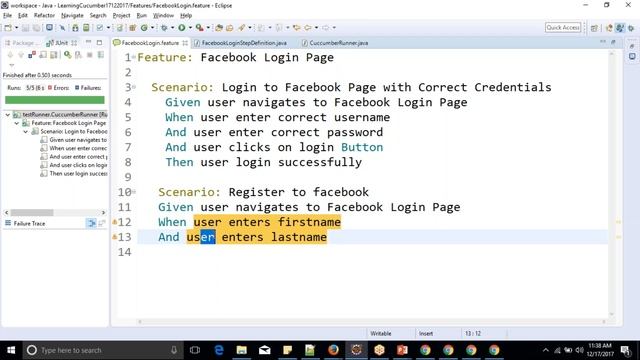640x360 pixels.
Task: Click the JUnit Test Run History icon
Action: [x=100, y=54]
